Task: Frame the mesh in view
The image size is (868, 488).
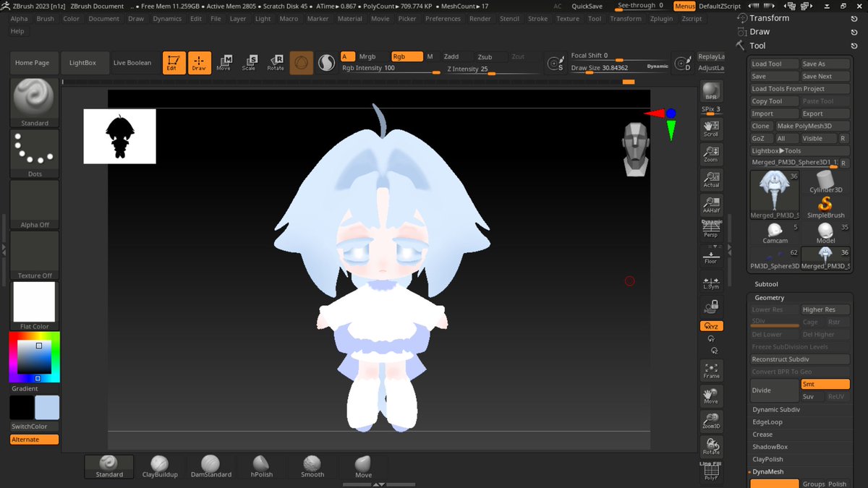Action: (x=711, y=371)
